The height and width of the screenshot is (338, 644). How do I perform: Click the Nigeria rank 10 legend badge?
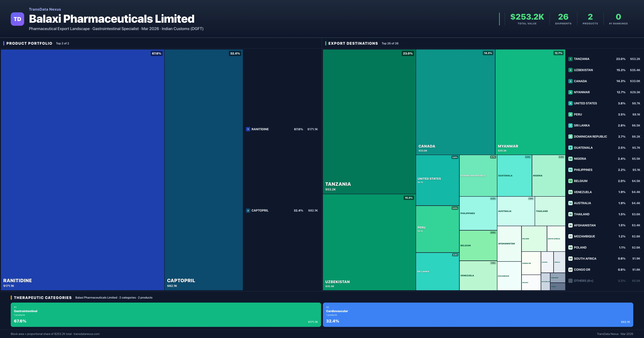click(570, 159)
